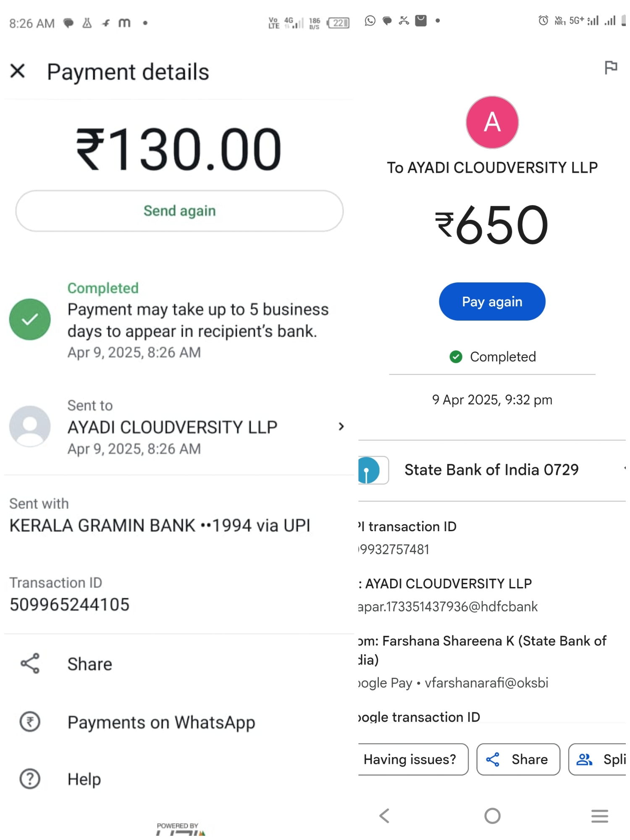Tap the Share icon in WhatsApp payment details
The image size is (630, 840).
pos(30,664)
